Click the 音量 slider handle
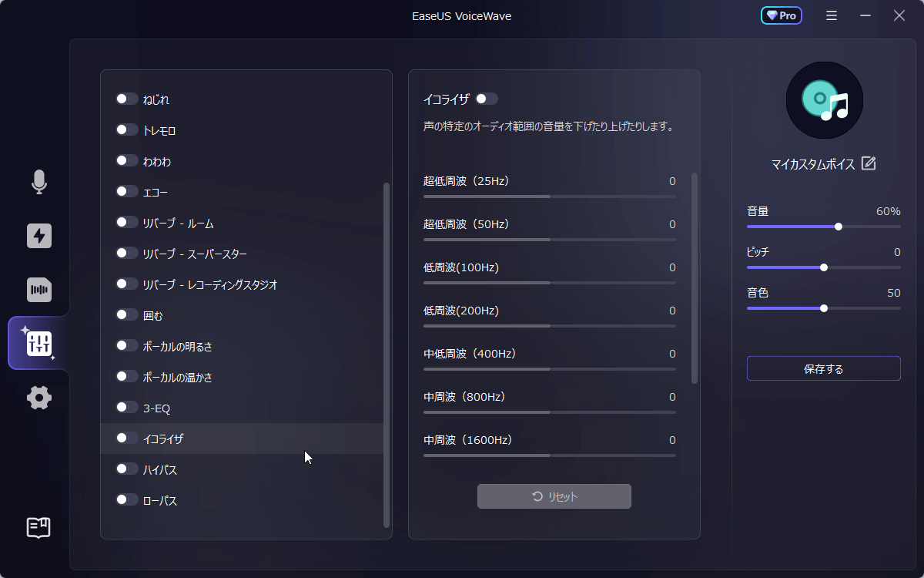The height and width of the screenshot is (578, 924). [839, 227]
